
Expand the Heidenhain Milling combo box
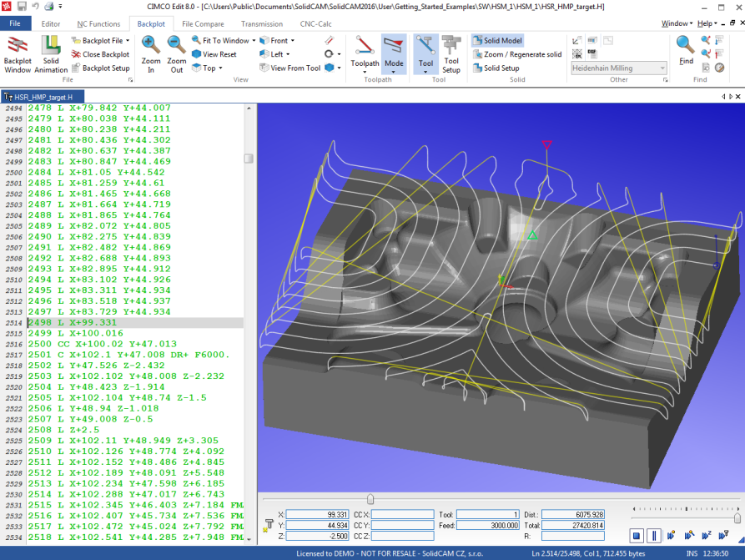pos(662,68)
